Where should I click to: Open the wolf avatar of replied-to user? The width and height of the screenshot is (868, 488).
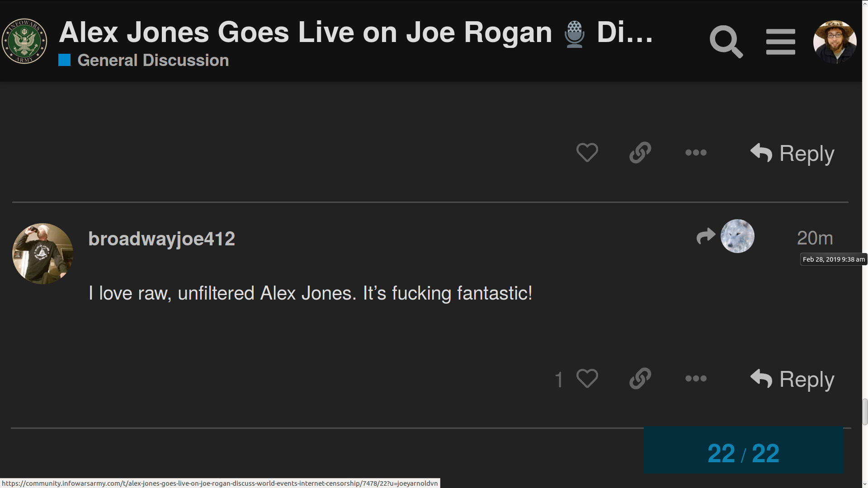(737, 236)
